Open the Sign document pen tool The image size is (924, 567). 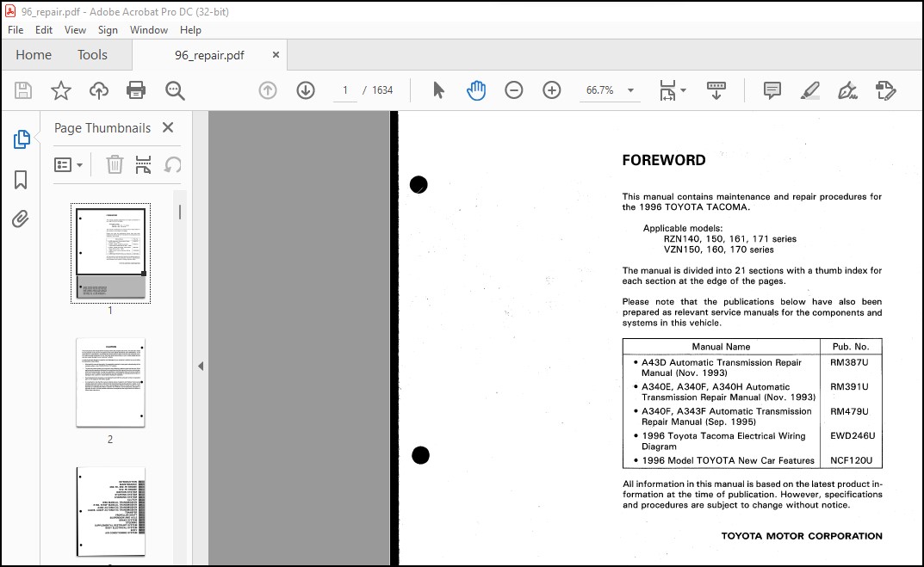847,90
